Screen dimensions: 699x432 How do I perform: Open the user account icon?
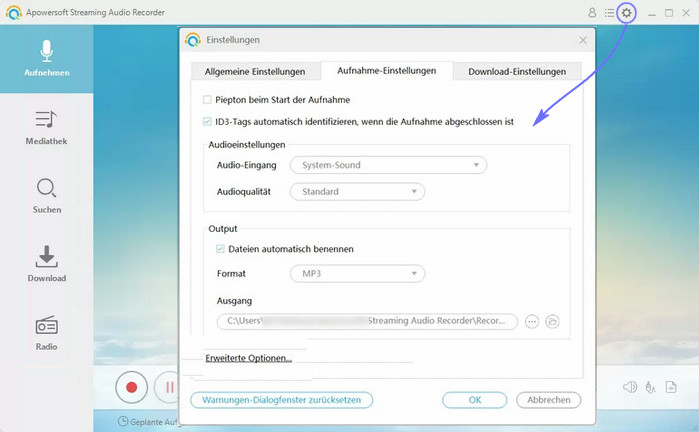coord(592,13)
